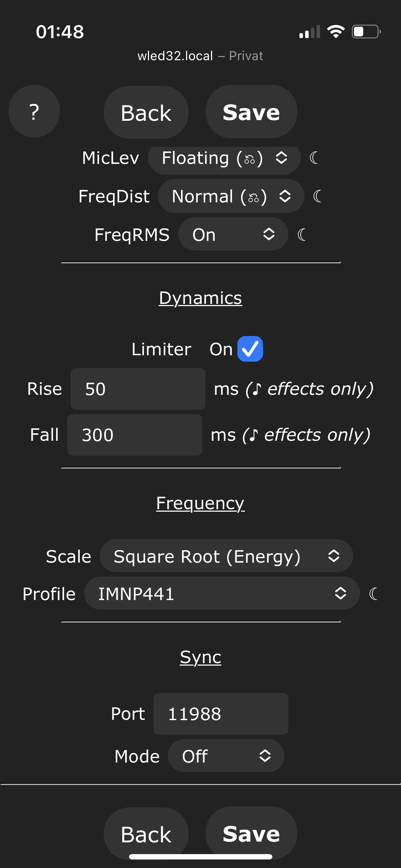Viewport: 401px width, 868px height.
Task: Click the moon icon beside FreqDist
Action: coord(318,196)
